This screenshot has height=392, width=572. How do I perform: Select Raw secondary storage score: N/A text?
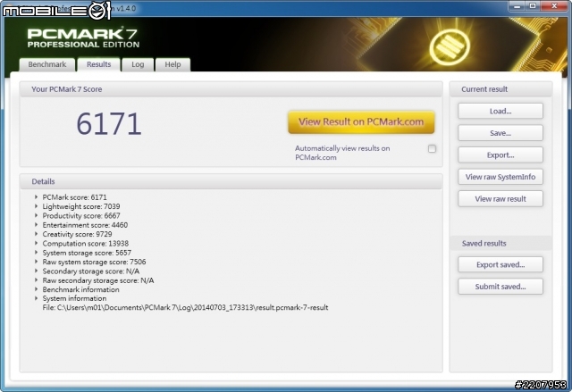click(98, 280)
